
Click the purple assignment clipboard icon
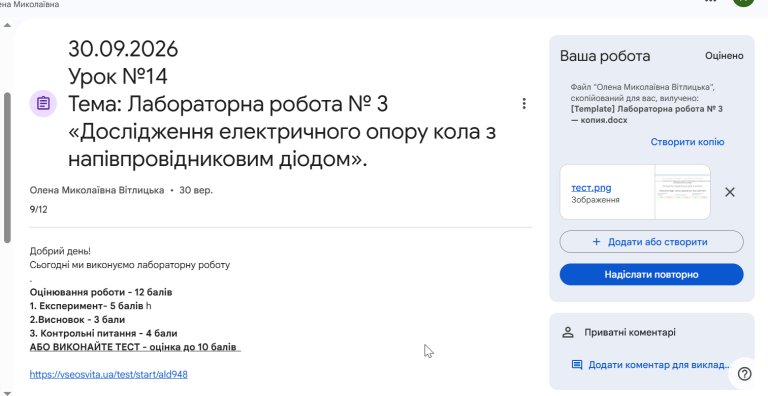[x=44, y=103]
